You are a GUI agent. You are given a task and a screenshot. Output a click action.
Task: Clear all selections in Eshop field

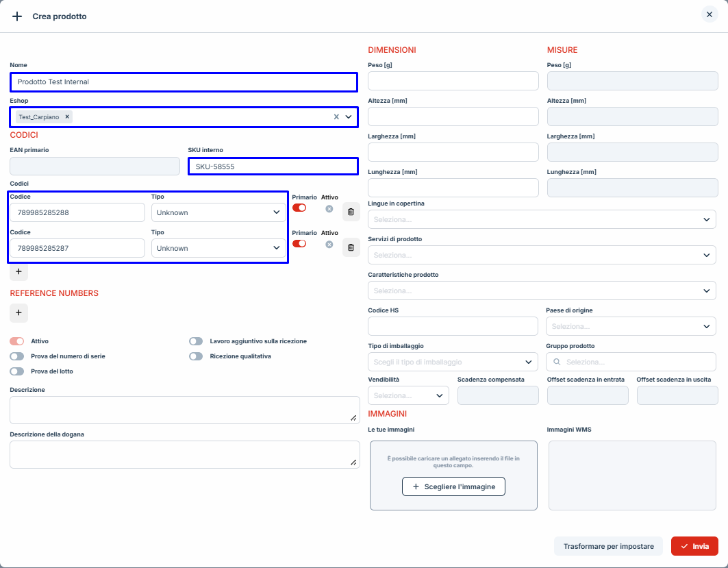[336, 117]
